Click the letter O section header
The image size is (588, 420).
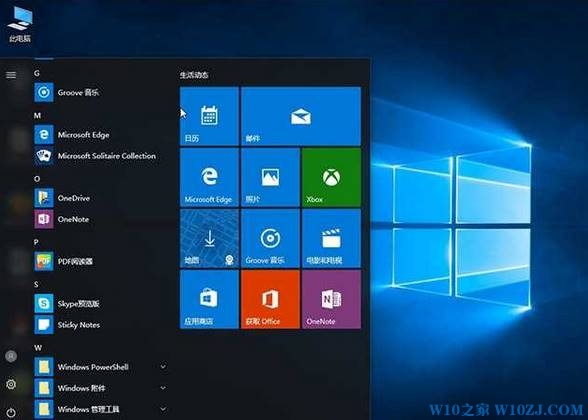[x=37, y=179]
